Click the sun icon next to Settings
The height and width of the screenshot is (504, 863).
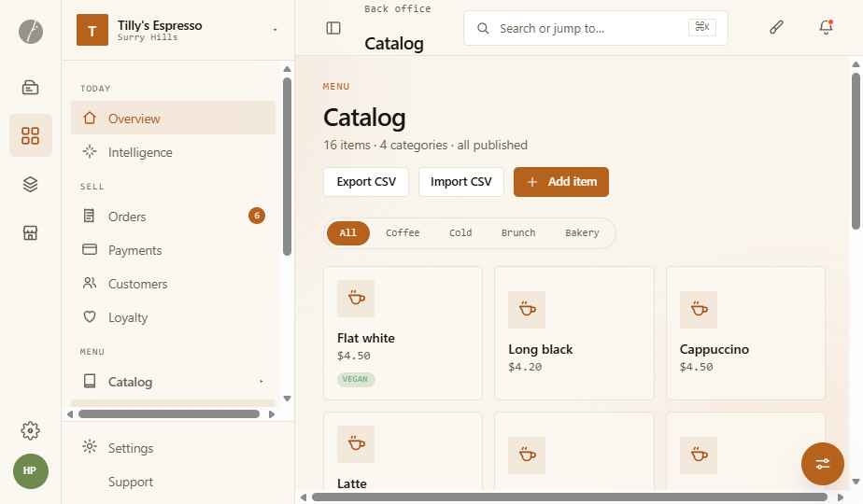tap(90, 446)
